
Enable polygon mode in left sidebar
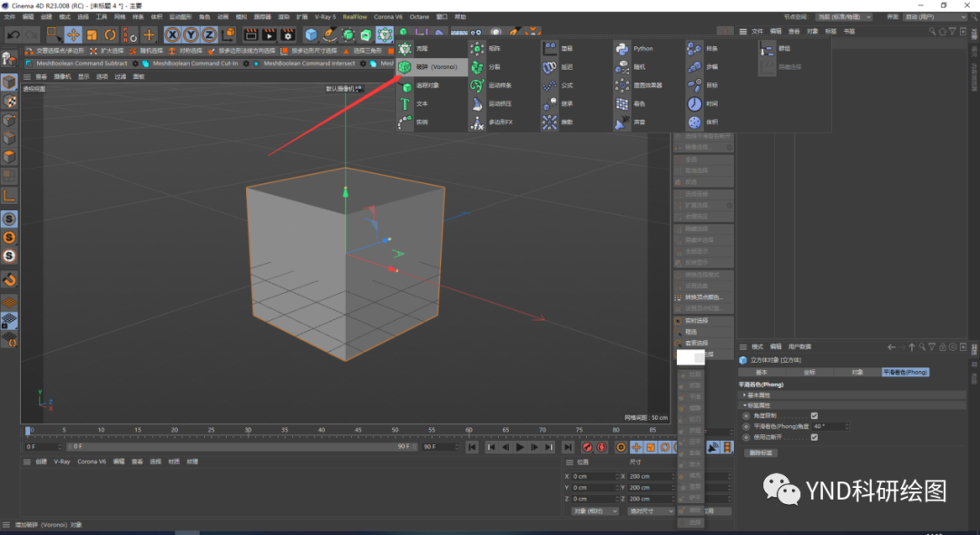9,156
